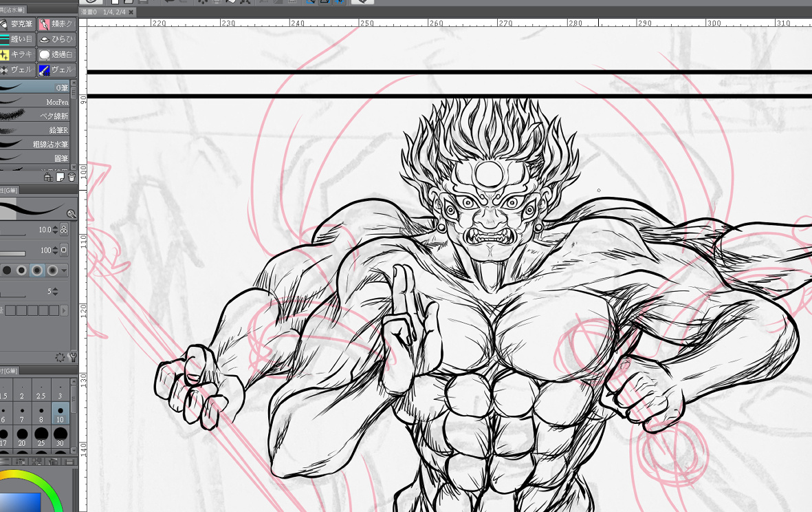Adjust the stabilization slider set to 5
Image resolution: width=812 pixels, height=512 pixels.
coord(13,296)
